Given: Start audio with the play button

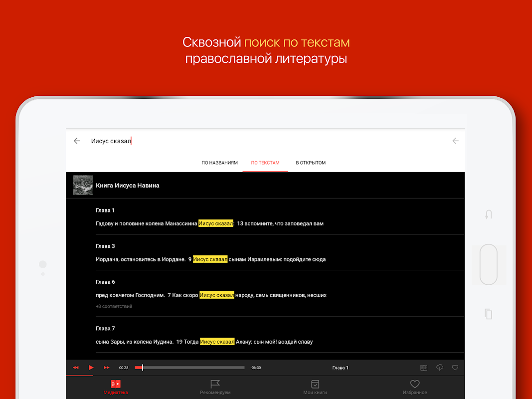Looking at the screenshot, I should pos(91,368).
